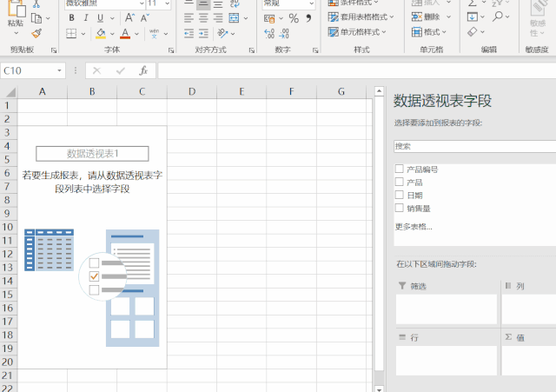This screenshot has height=392, width=556.
Task: Open 单元格样式 menu
Action: [x=357, y=32]
